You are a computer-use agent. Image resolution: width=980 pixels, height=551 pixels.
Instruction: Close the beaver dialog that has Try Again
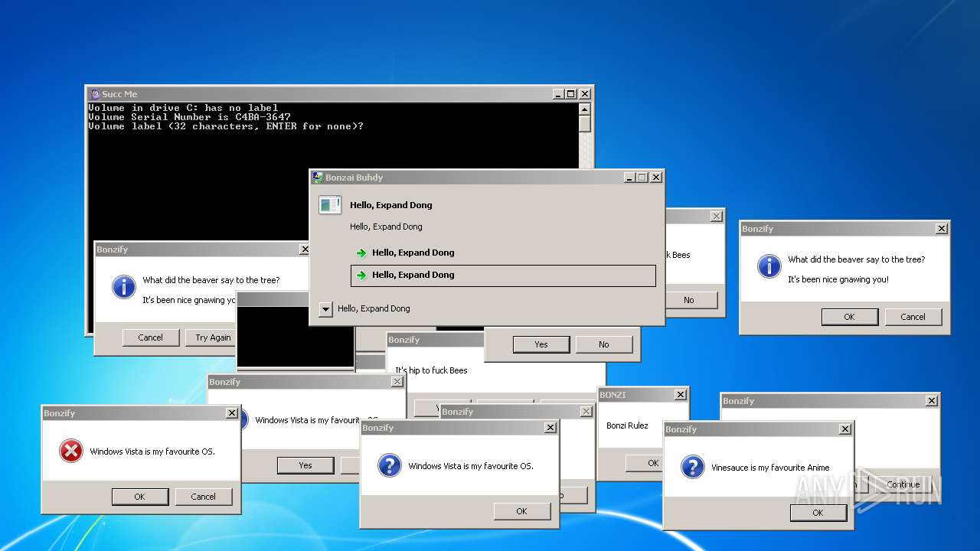(305, 249)
